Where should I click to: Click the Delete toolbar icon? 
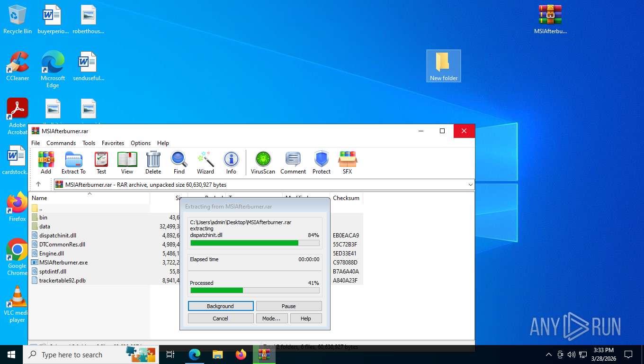click(x=153, y=163)
